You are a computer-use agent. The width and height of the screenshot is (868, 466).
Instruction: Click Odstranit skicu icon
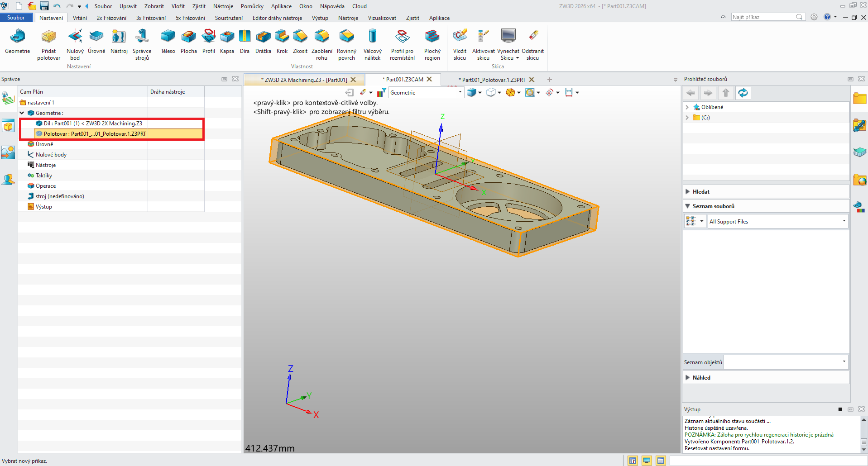(x=532, y=45)
